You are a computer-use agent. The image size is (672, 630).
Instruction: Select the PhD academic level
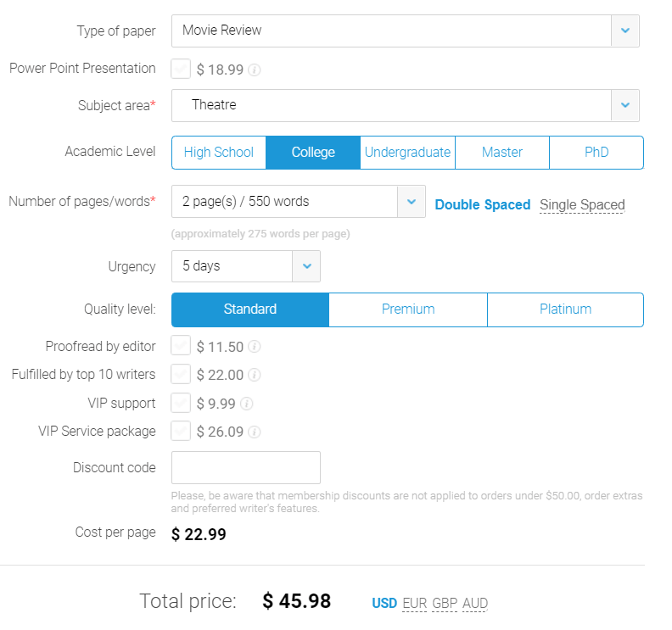596,153
